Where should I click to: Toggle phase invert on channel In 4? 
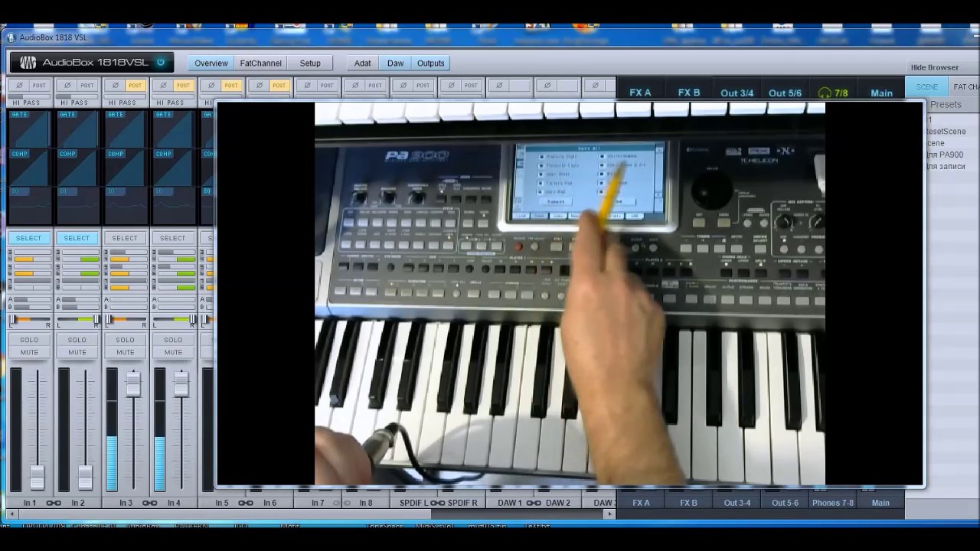click(x=163, y=85)
